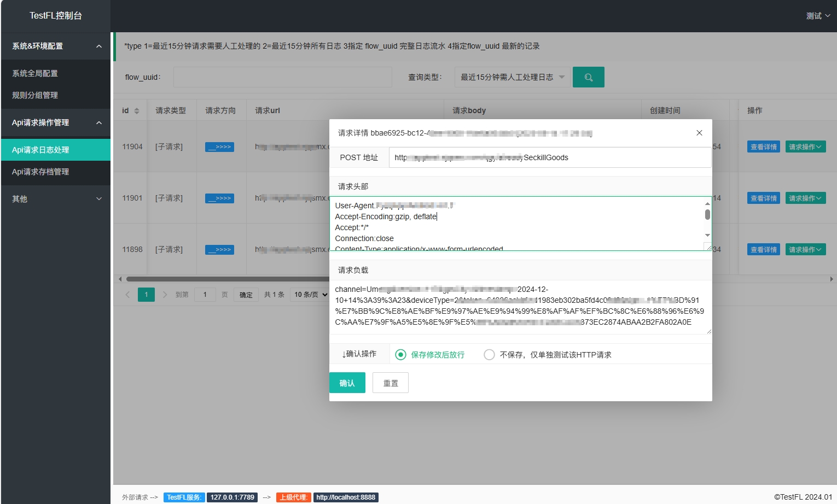Open Api请求存档管理 sidebar item

55,172
